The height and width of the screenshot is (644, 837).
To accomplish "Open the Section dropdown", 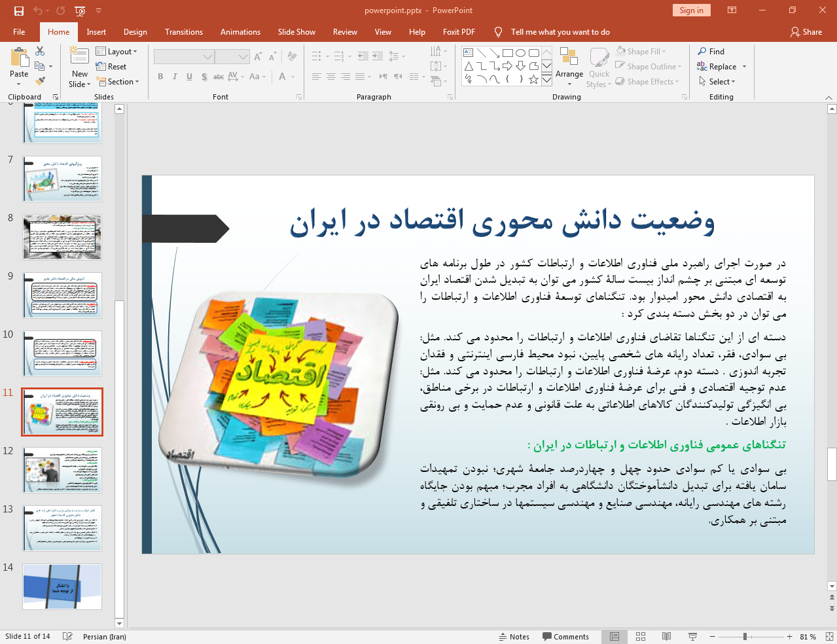I will [x=118, y=82].
